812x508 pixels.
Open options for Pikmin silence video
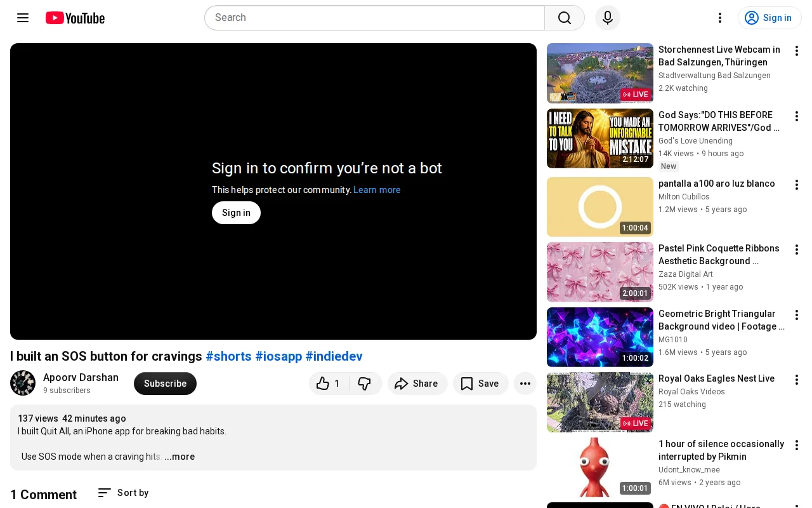(x=797, y=445)
